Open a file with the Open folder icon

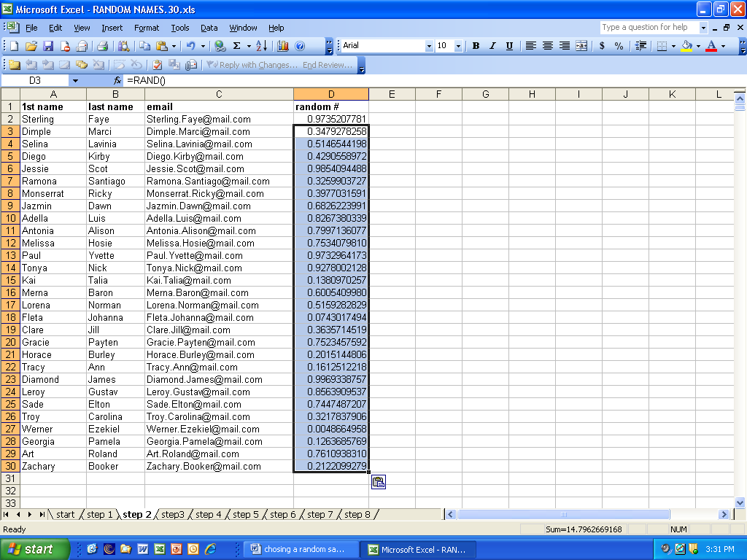tap(31, 46)
